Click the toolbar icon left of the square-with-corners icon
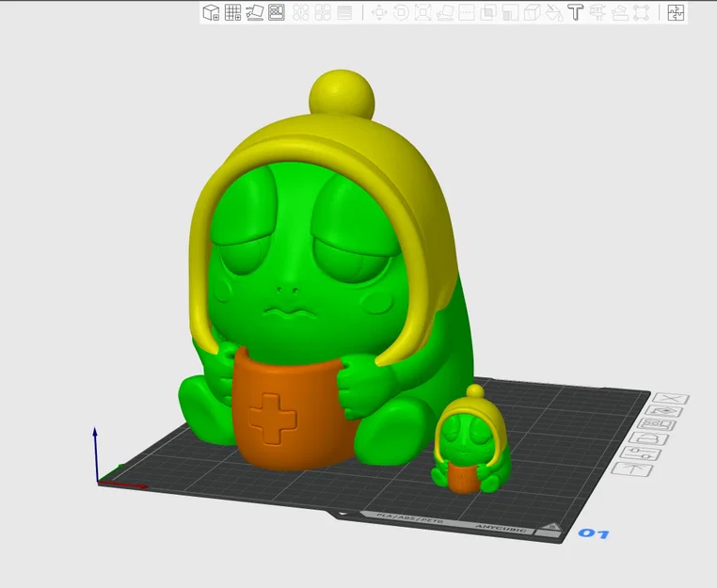The height and width of the screenshot is (588, 717). (x=619, y=12)
